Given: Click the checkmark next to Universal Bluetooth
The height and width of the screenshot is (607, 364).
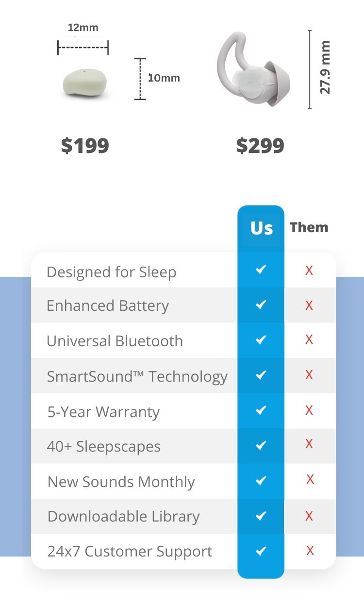Looking at the screenshot, I should (261, 339).
